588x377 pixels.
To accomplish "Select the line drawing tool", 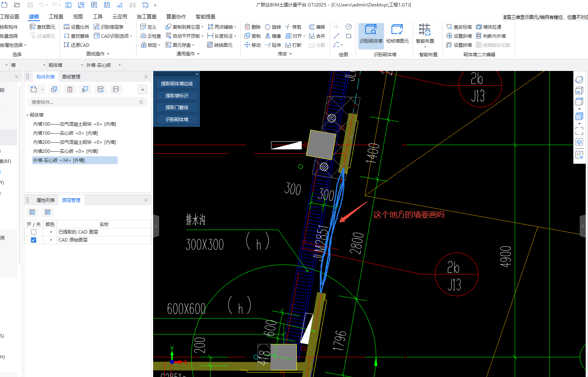I will (336, 36).
